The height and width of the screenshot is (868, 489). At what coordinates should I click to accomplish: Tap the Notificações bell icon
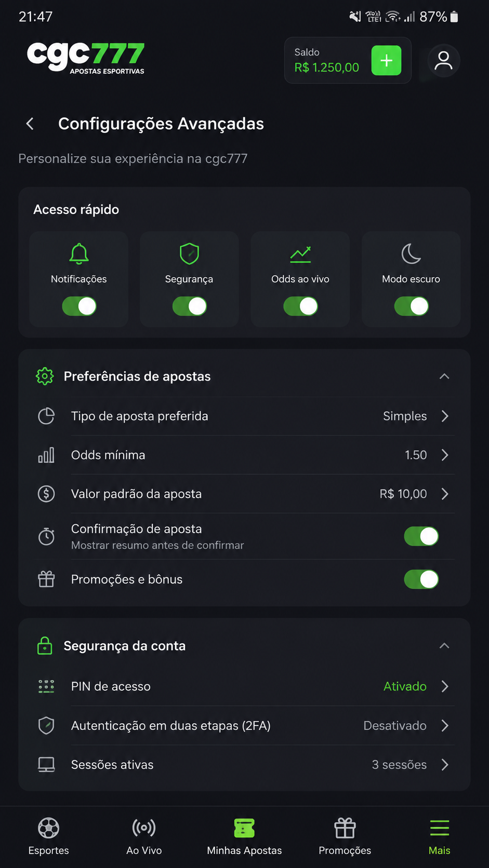pos(79,254)
